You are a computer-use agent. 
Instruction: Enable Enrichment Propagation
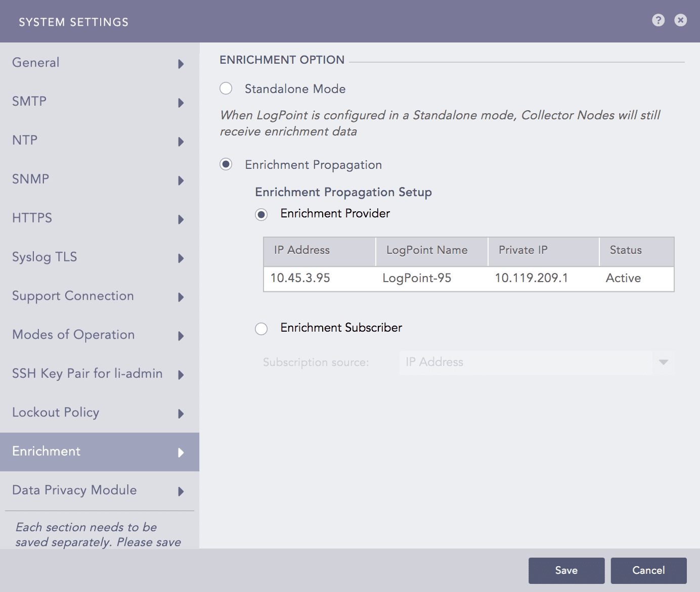[226, 164]
